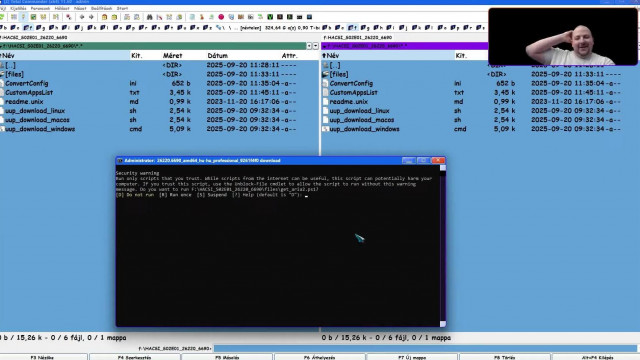Select drive r button above right panel

tap(467, 27)
